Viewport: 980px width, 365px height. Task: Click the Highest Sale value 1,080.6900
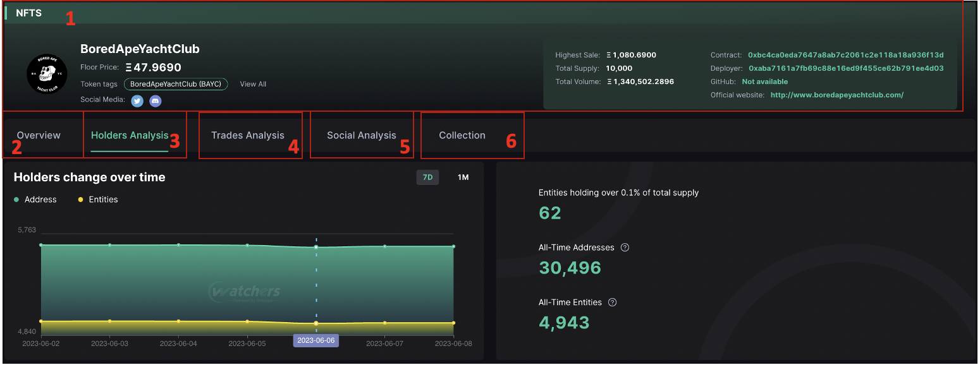tap(631, 55)
